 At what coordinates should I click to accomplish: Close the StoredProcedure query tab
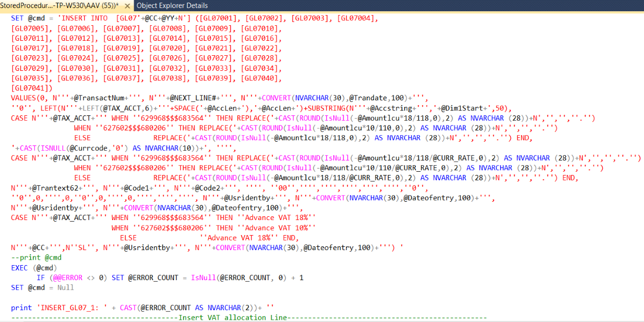pos(128,5)
